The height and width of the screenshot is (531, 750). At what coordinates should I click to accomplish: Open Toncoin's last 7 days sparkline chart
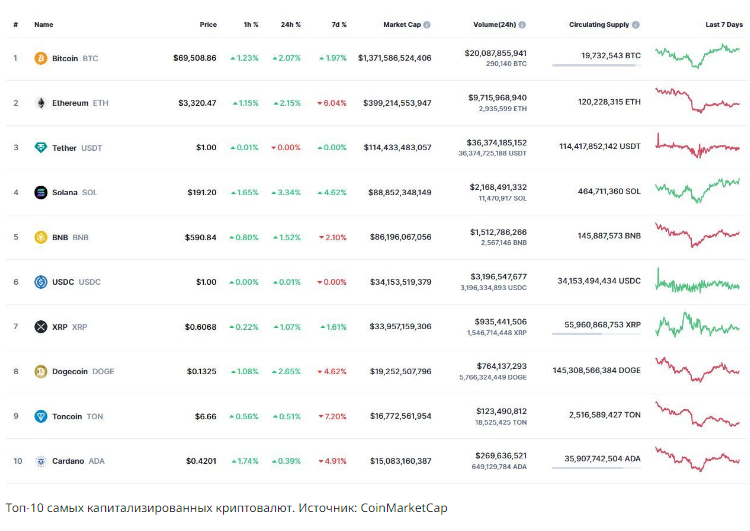(x=697, y=414)
